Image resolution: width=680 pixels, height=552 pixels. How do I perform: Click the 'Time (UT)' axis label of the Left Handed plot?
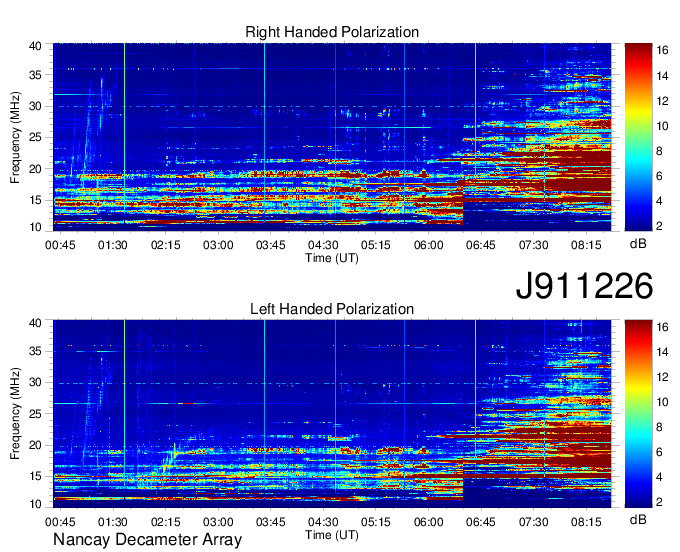pyautogui.click(x=332, y=535)
